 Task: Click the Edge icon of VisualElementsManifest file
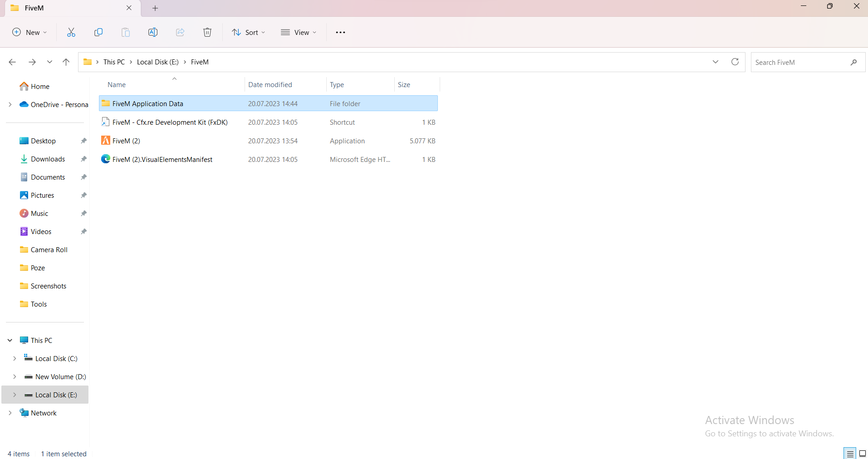click(x=106, y=159)
